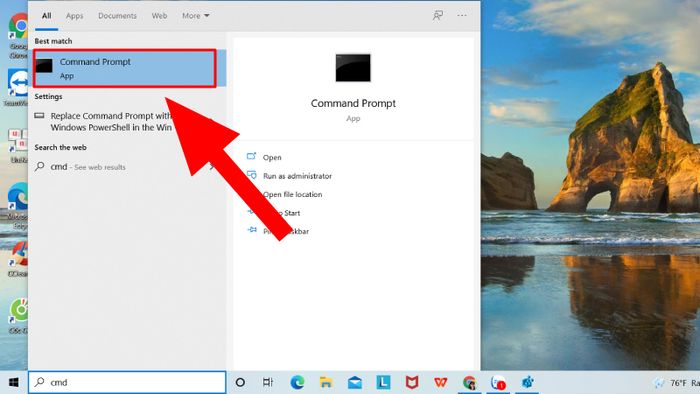
Task: Switch to the Documents tab
Action: coord(117,16)
